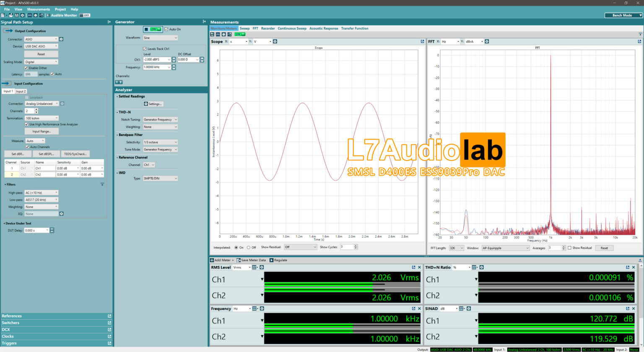Open the FFT panel settings gear
Image resolution: width=644 pixels, height=352 pixels.
click(488, 41)
